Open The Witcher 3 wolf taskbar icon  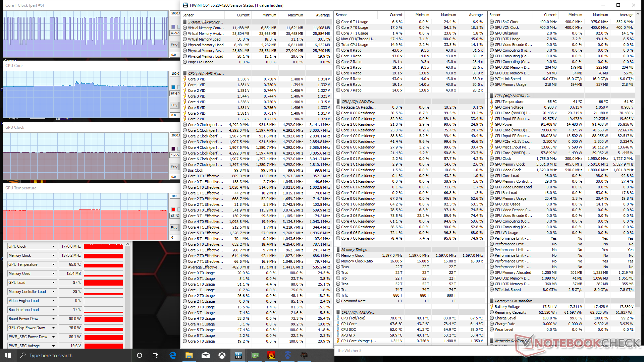tap(304, 355)
